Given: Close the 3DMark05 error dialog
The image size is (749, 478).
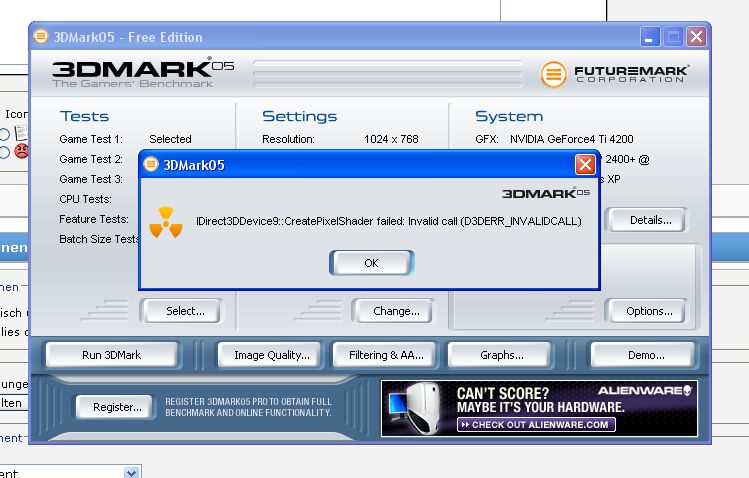Looking at the screenshot, I should (x=585, y=165).
